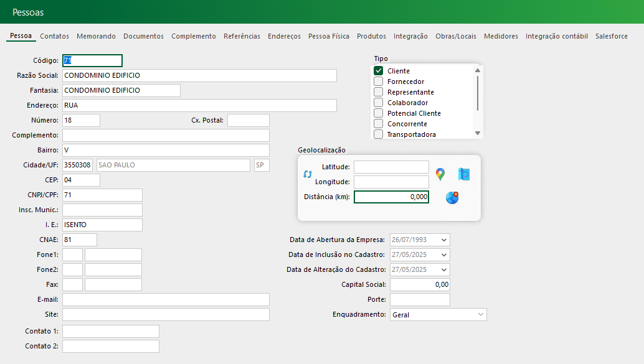Click the blue map icon beside Latitude
The width and height of the screenshot is (644, 364).
point(464,174)
